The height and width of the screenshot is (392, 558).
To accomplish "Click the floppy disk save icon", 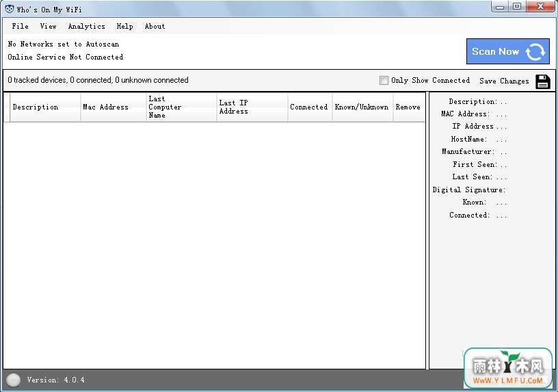I will (x=543, y=81).
